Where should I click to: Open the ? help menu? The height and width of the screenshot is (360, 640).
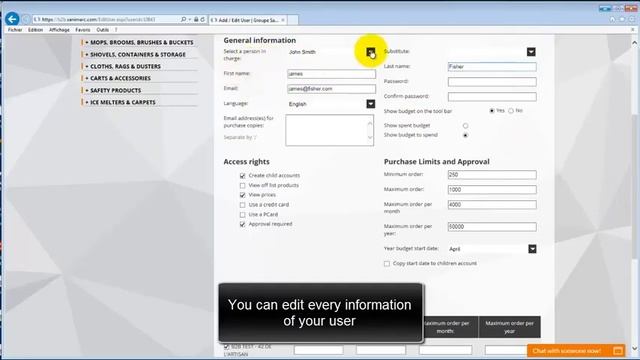pos(116,30)
